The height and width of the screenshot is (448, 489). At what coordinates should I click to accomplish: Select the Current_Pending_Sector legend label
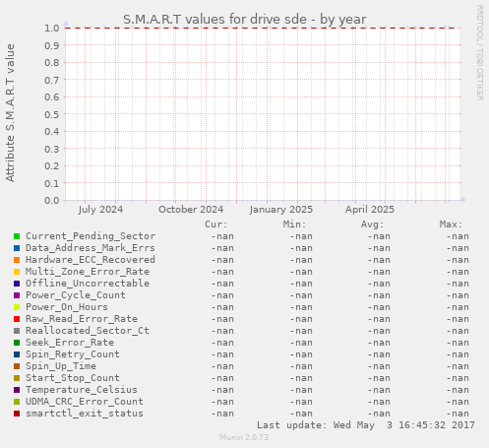click(x=91, y=236)
